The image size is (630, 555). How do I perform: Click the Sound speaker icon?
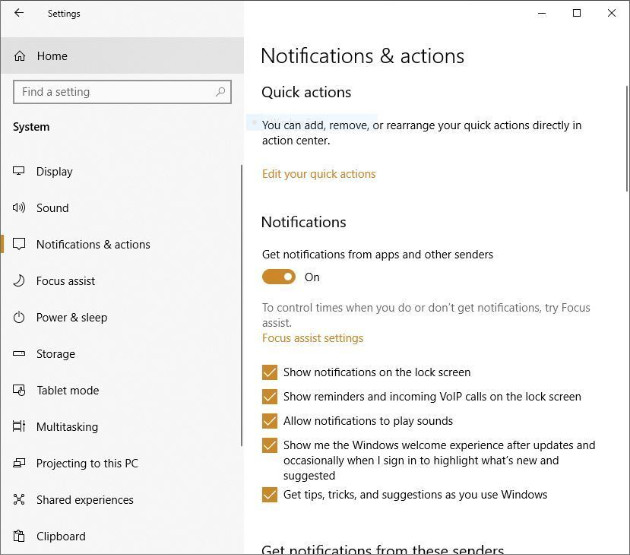coord(19,208)
